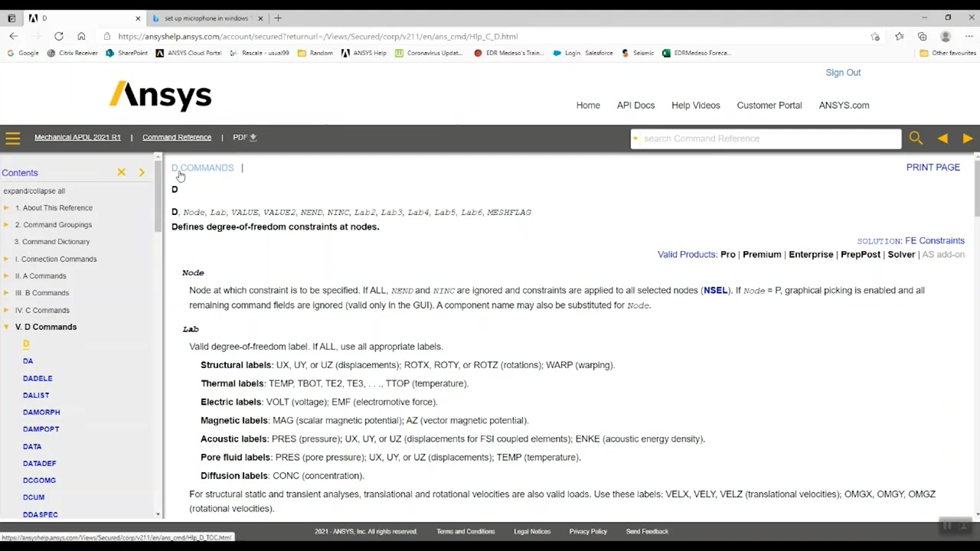Switch to the set up microphone tab

click(205, 17)
